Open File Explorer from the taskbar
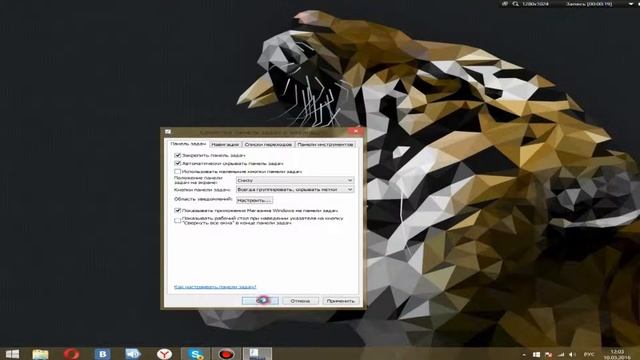 click(x=40, y=354)
